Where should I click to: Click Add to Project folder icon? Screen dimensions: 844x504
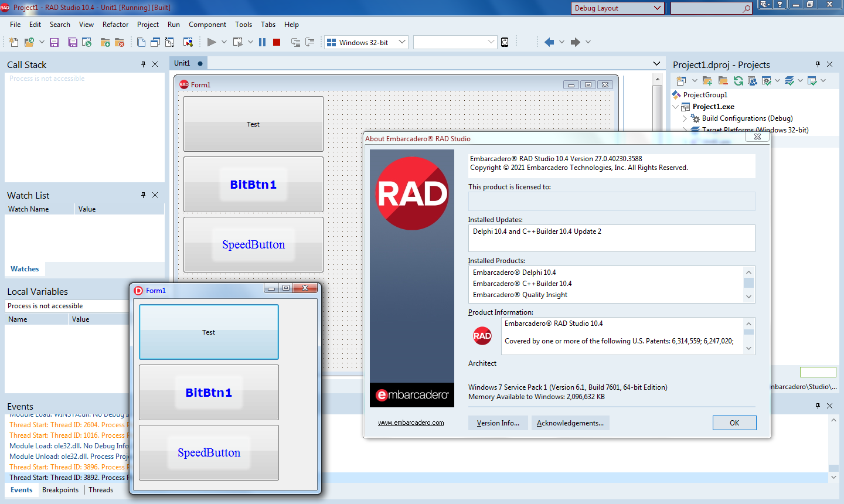105,42
